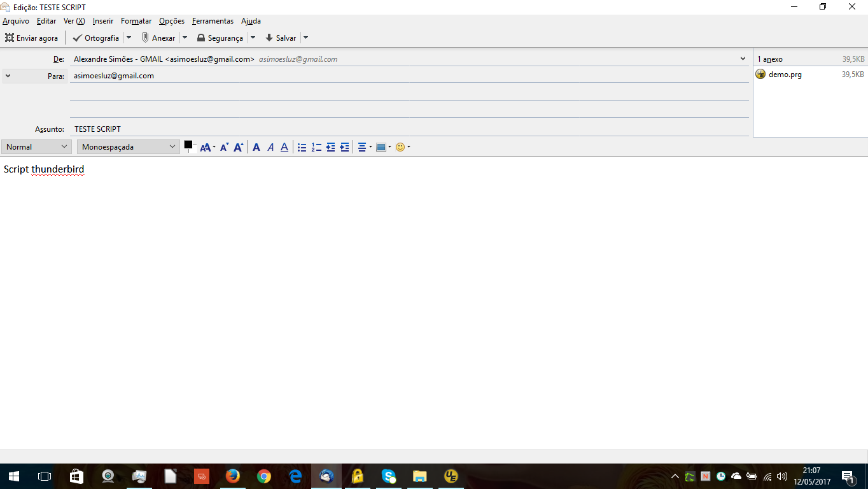Open UltraEdit from the taskbar
868x489 pixels.
451,476
